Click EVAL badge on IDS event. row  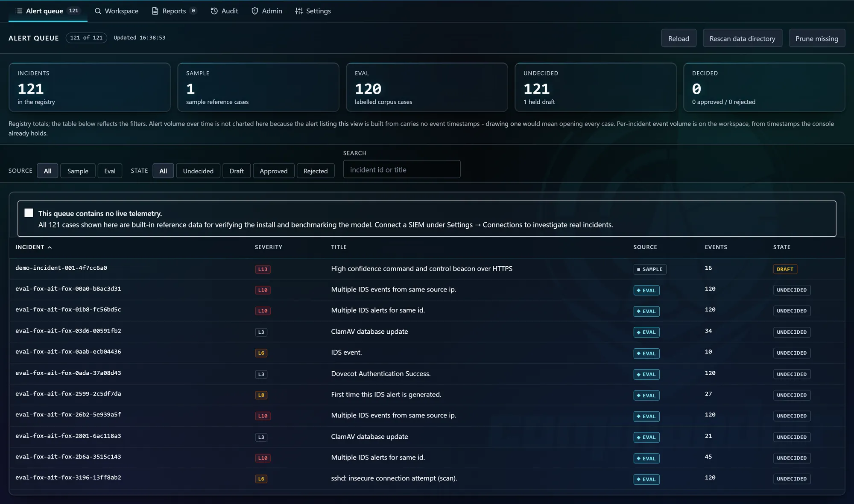click(x=646, y=353)
